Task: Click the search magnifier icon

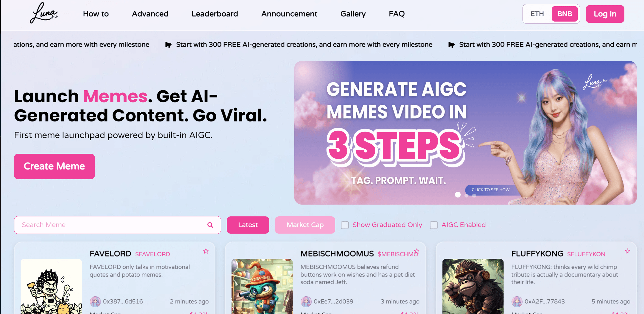Action: coord(210,225)
